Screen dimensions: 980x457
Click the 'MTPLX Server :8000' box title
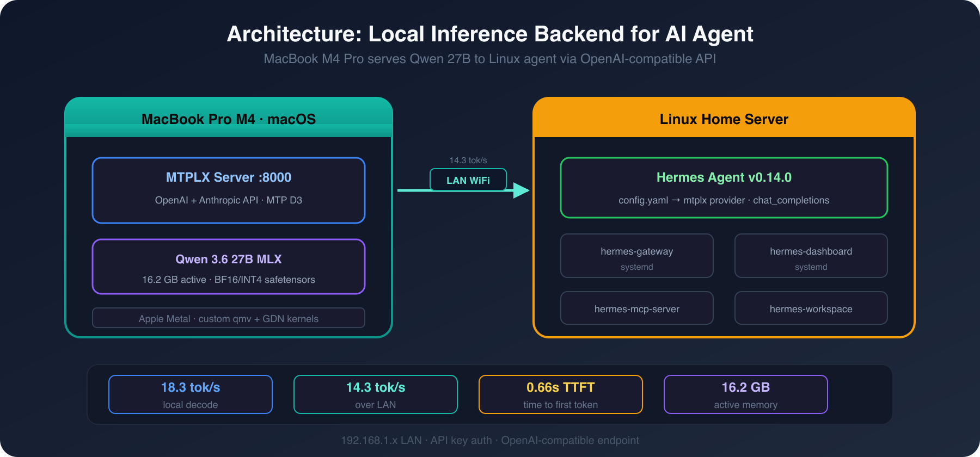[x=229, y=177]
